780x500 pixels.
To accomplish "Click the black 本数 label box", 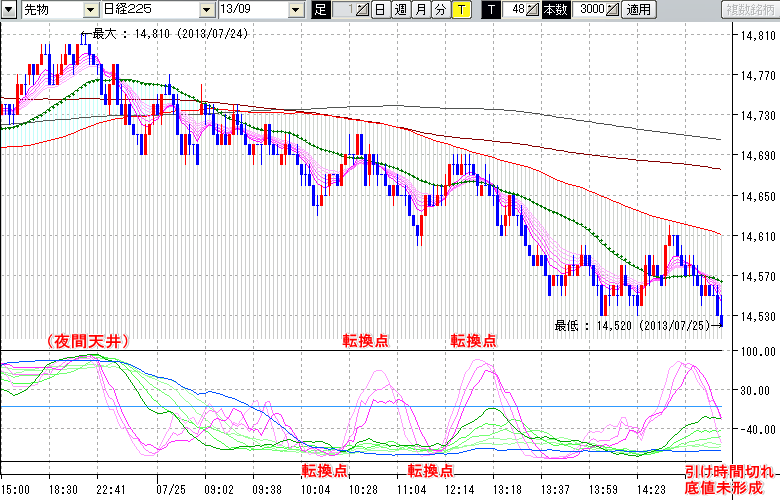I will click(x=554, y=10).
